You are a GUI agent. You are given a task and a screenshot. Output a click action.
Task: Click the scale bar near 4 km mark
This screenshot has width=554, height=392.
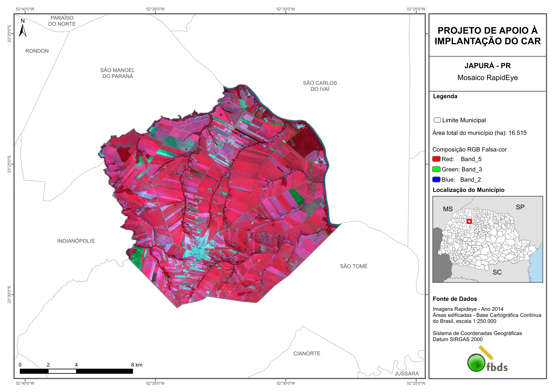(x=76, y=371)
